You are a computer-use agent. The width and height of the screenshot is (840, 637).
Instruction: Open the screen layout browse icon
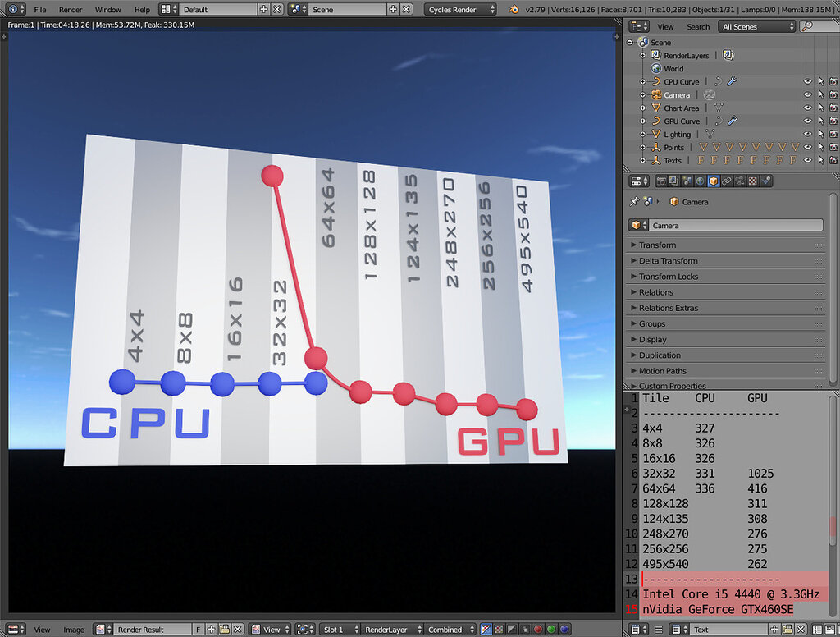[169, 9]
